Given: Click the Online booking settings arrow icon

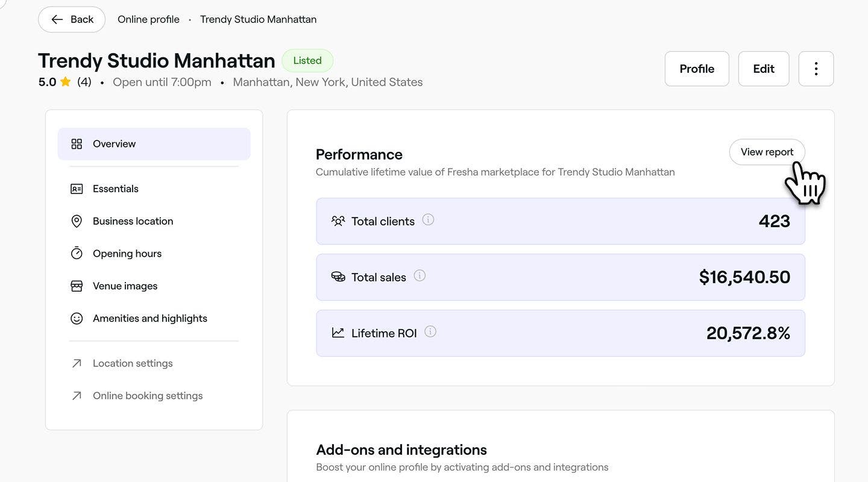Looking at the screenshot, I should pos(77,396).
